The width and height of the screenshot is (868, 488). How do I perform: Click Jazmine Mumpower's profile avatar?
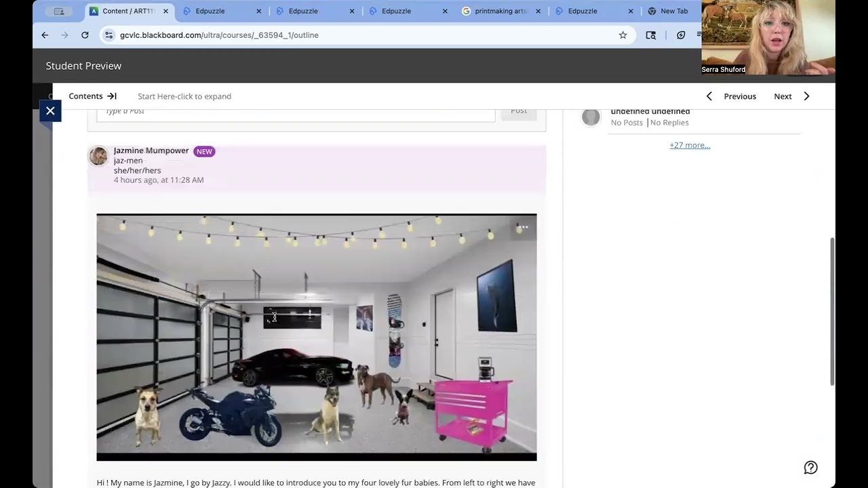98,156
